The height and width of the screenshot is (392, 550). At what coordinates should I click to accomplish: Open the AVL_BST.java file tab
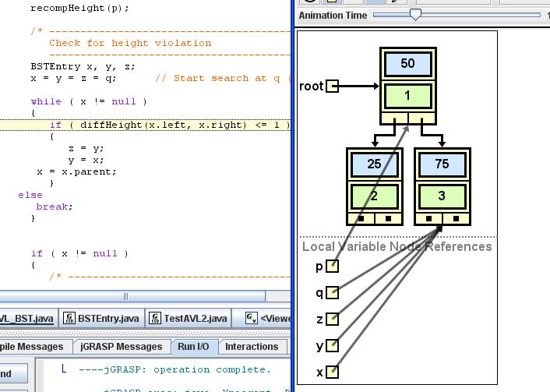[27, 318]
